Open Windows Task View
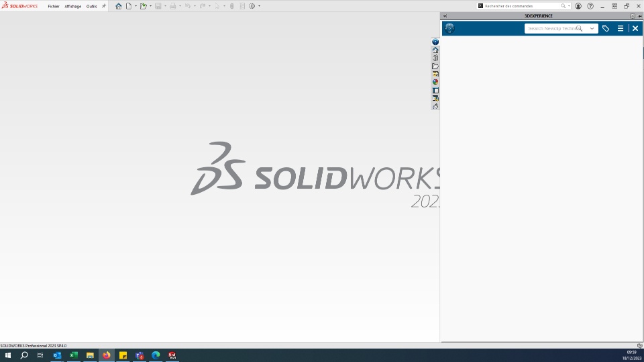The width and height of the screenshot is (644, 362). [x=40, y=355]
